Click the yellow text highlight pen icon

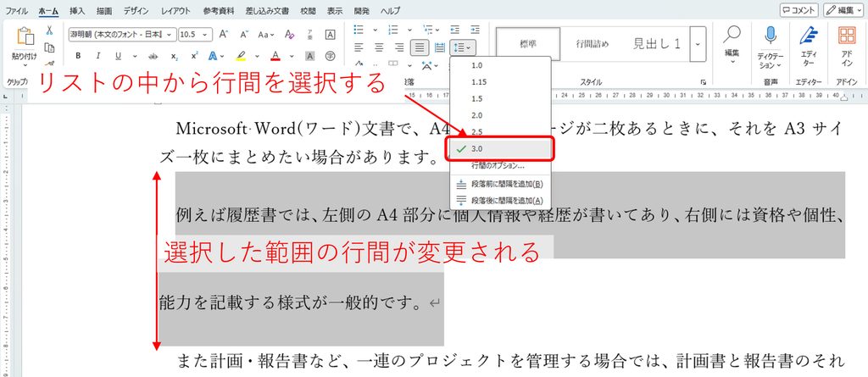point(241,56)
